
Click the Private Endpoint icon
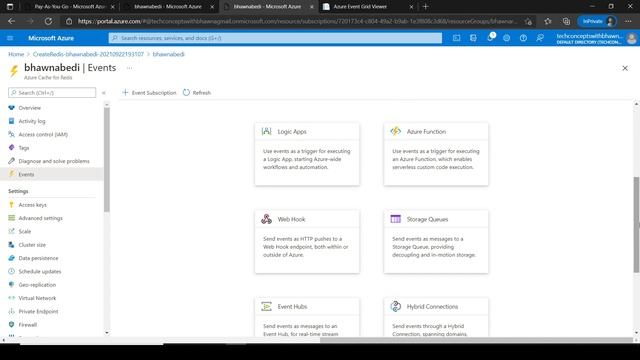pyautogui.click(x=11, y=311)
